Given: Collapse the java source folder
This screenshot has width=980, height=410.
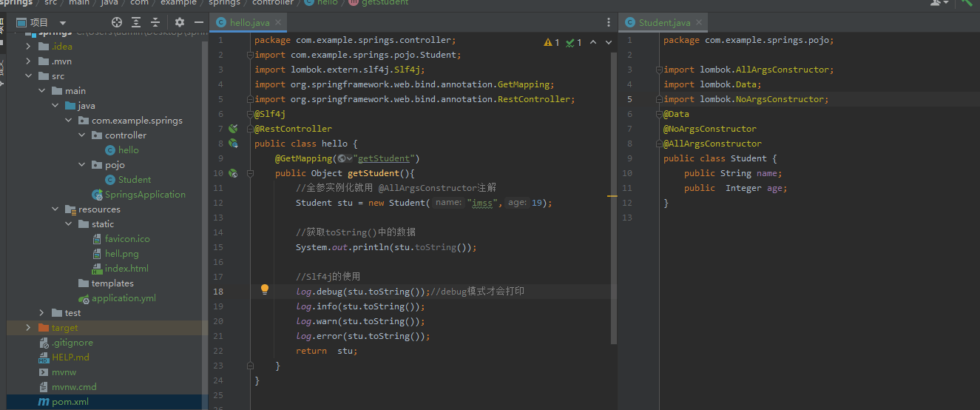Looking at the screenshot, I should (55, 106).
